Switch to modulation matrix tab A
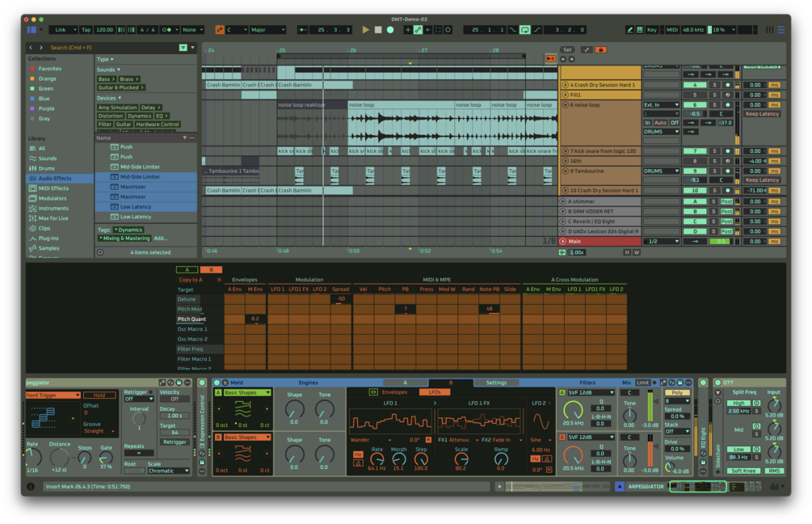The width and height of the screenshot is (812, 524). [x=187, y=269]
